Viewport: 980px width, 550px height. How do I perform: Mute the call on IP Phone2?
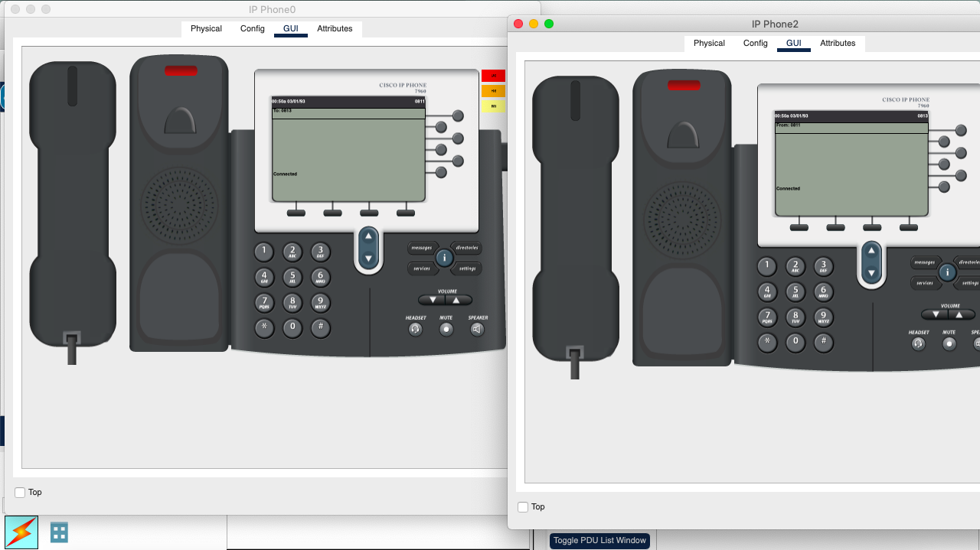pyautogui.click(x=949, y=344)
